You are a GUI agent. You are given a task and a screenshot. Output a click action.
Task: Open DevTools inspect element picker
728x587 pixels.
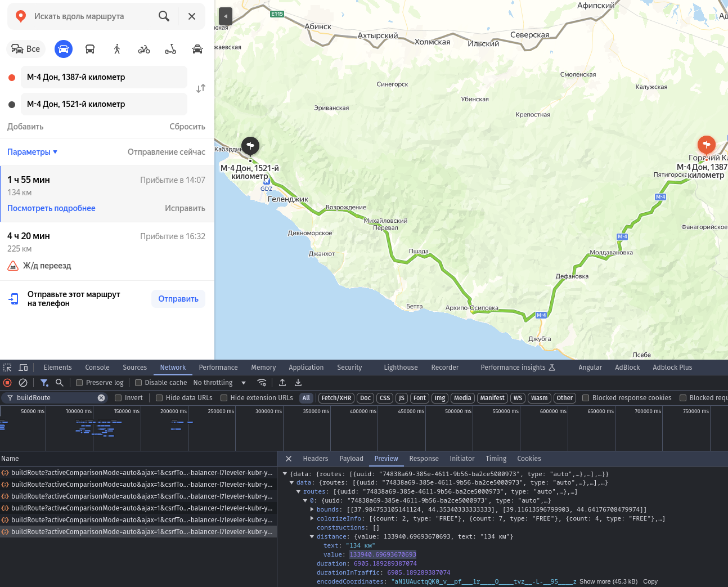[x=7, y=368]
